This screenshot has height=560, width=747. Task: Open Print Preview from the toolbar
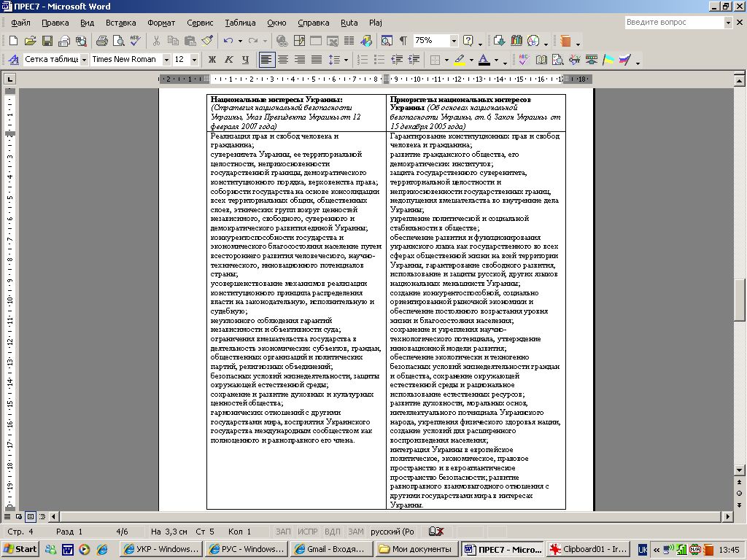(x=119, y=41)
